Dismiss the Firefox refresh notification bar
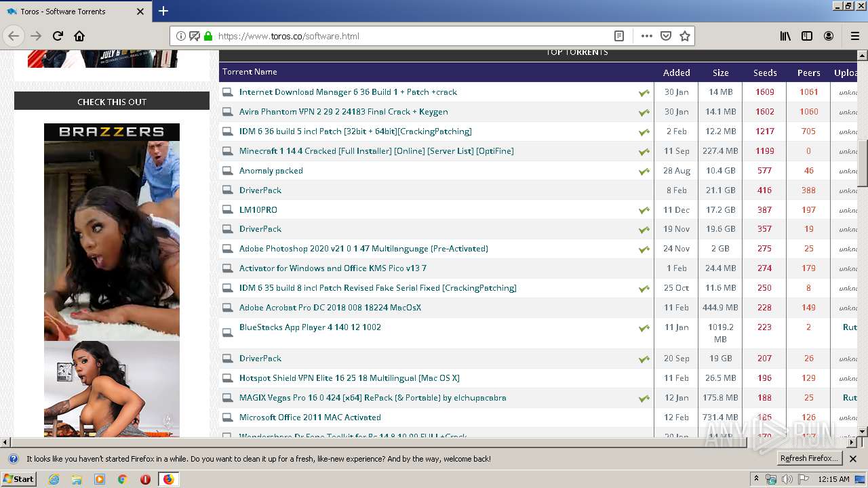 pyautogui.click(x=853, y=459)
